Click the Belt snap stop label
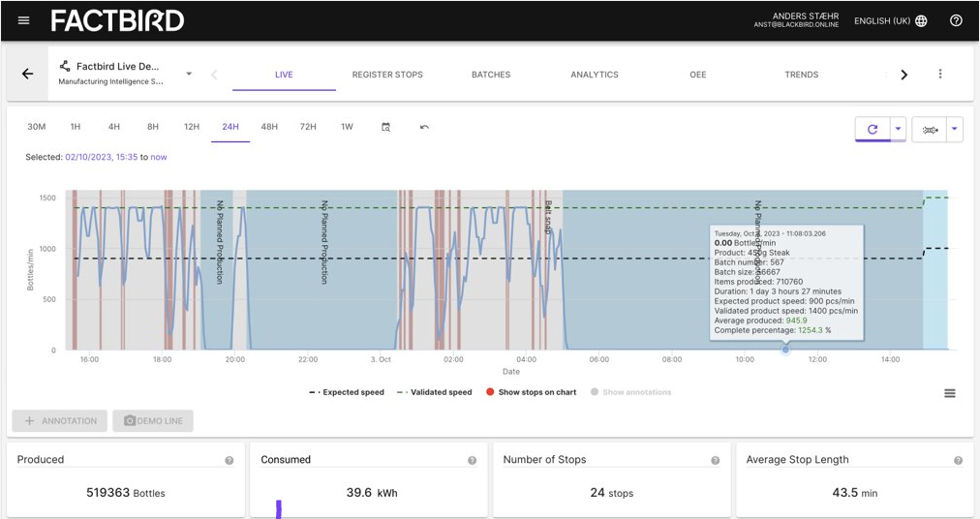Viewport: 980px width, 519px height. [548, 217]
